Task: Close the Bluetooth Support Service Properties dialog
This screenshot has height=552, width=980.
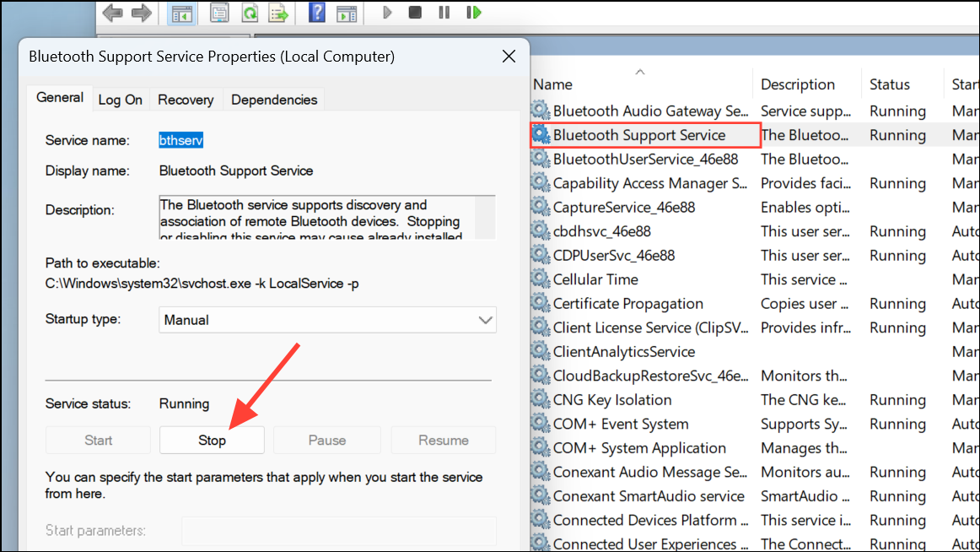Action: [509, 57]
